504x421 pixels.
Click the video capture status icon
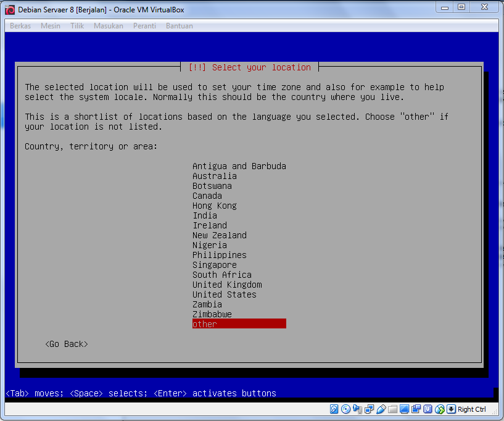(416, 409)
